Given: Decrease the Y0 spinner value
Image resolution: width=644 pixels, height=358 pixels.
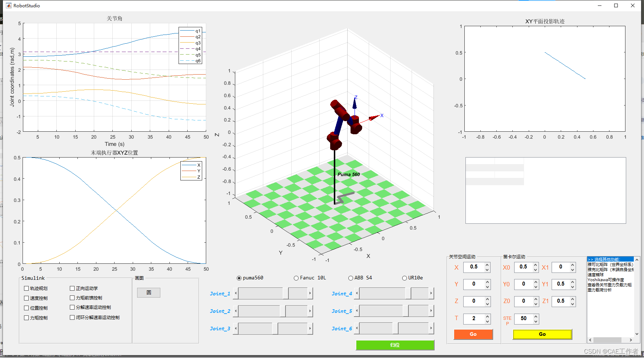Looking at the screenshot, I should (536, 287).
